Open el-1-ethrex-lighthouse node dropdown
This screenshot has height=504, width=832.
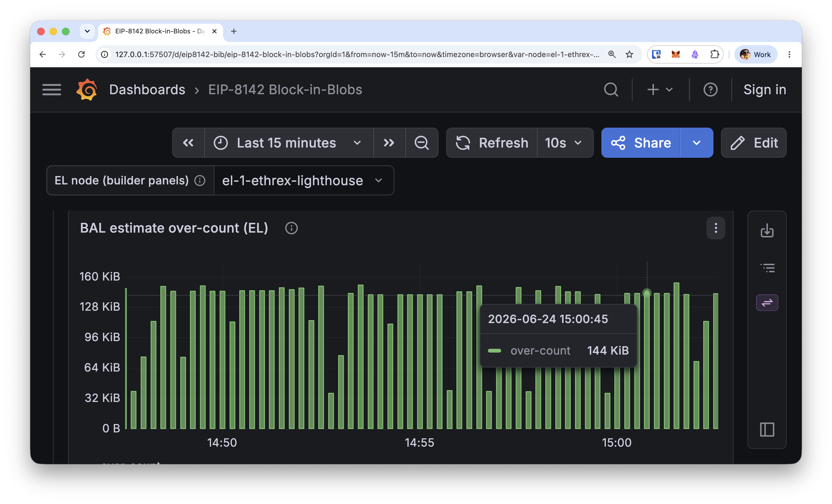pos(304,180)
